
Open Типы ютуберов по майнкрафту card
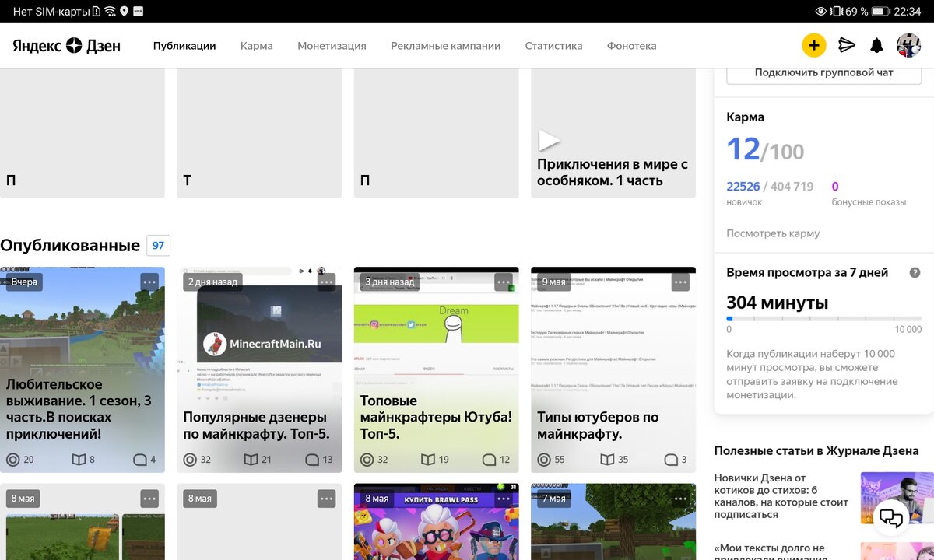pyautogui.click(x=613, y=369)
